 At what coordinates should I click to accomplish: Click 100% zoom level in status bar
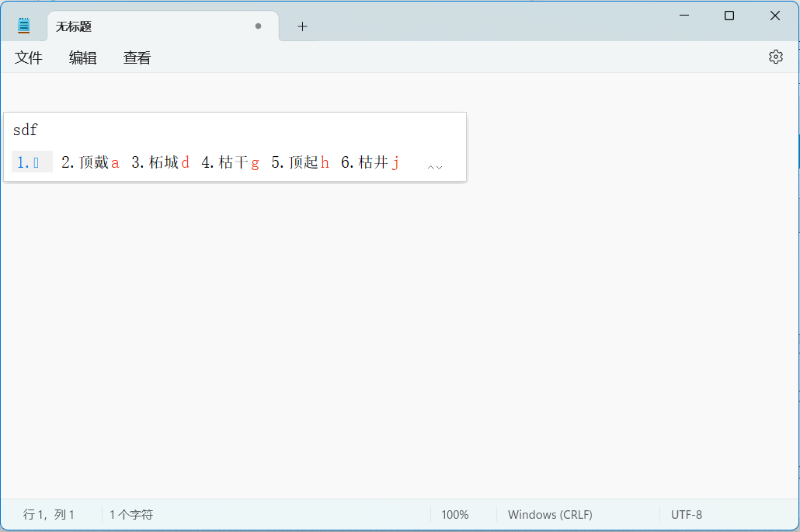pyautogui.click(x=455, y=514)
